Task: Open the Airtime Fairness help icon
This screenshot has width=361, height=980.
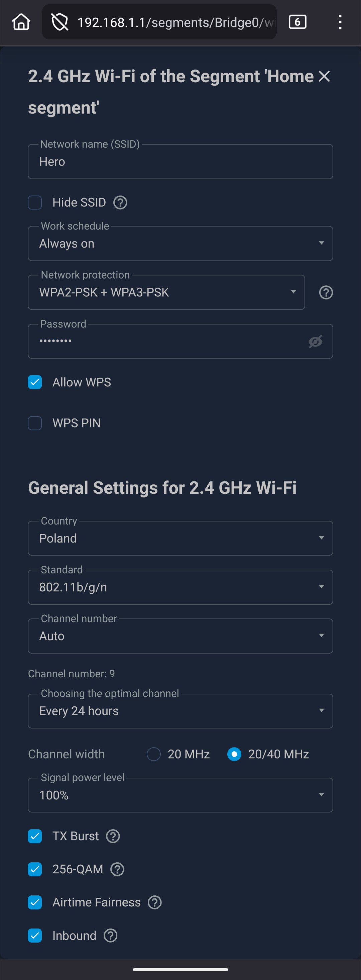Action: [155, 902]
